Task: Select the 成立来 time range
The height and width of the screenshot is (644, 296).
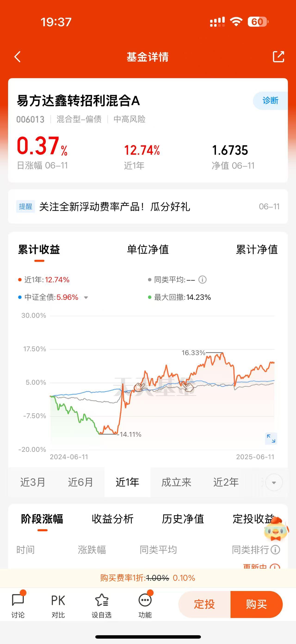Action: [x=176, y=482]
